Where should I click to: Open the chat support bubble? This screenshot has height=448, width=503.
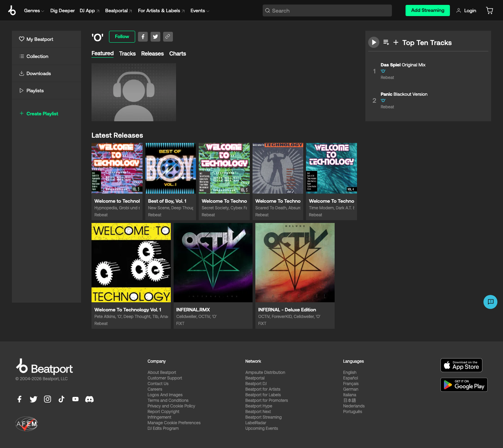click(490, 302)
